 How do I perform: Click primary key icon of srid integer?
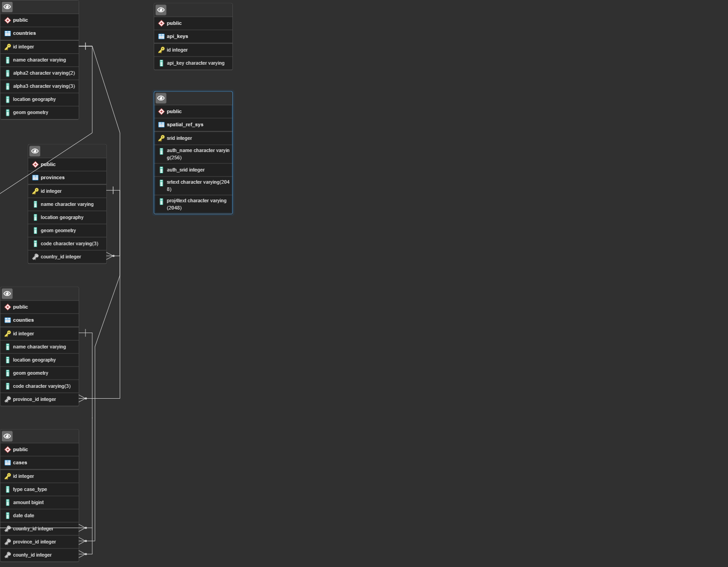pos(161,138)
